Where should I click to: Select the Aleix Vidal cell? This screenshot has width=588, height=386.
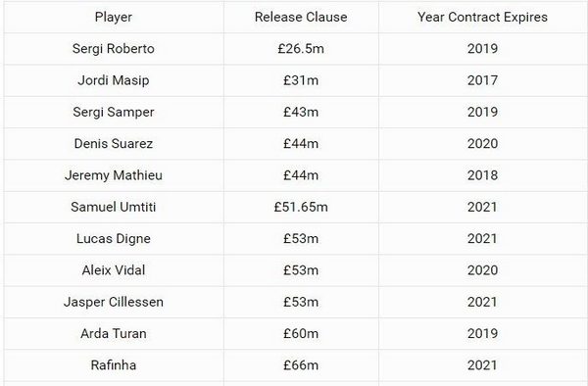tap(114, 270)
